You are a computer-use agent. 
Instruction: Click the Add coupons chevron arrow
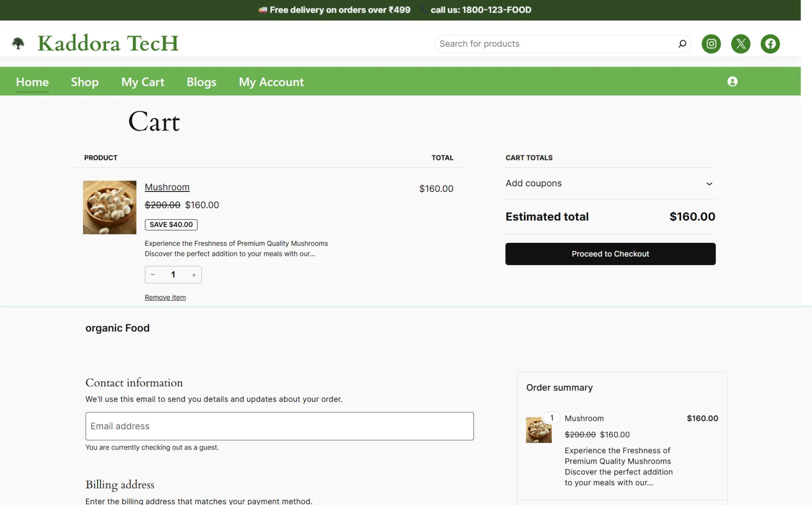709,184
